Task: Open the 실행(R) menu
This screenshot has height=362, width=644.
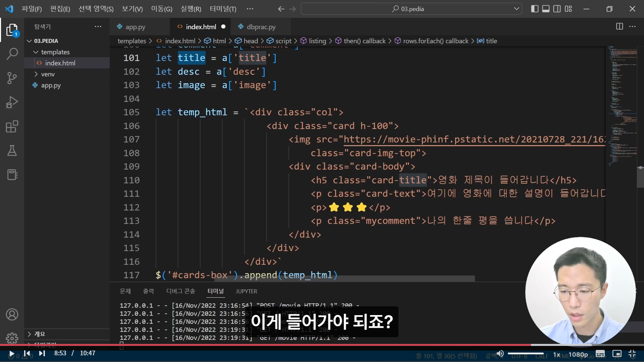Action: 191,9
